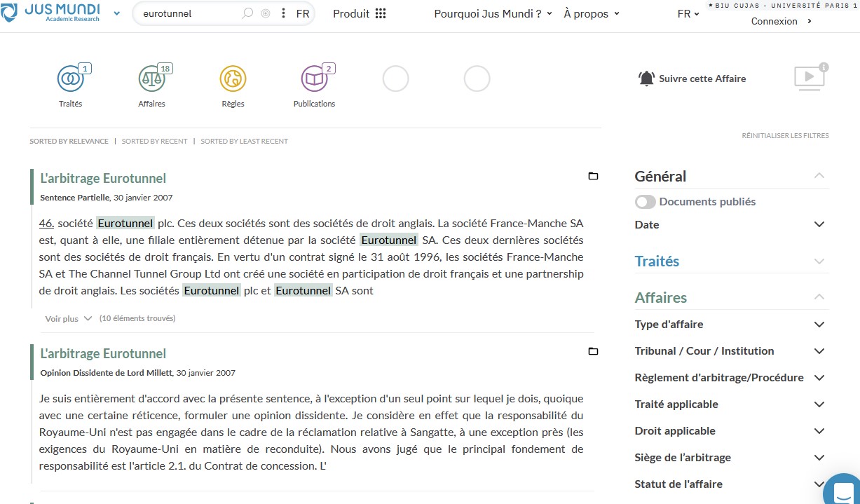Image resolution: width=860 pixels, height=504 pixels.
Task: Click Réinitialiser les filtres link
Action: (x=785, y=136)
